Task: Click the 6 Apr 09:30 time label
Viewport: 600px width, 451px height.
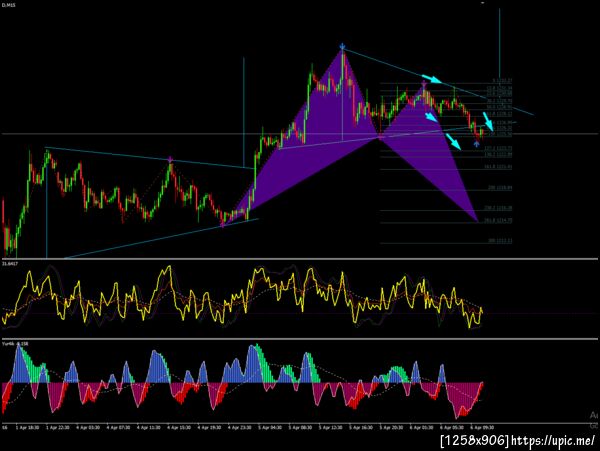Action: (482, 427)
